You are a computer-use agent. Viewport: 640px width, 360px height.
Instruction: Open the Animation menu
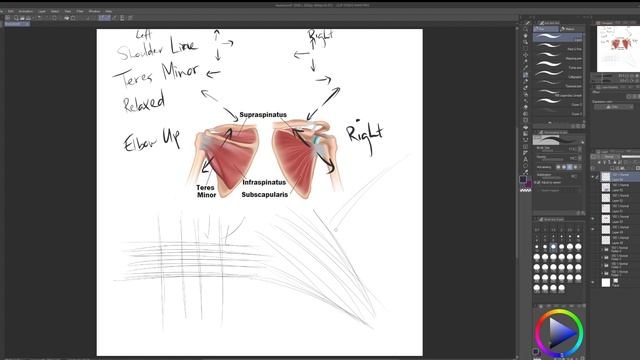[26, 11]
